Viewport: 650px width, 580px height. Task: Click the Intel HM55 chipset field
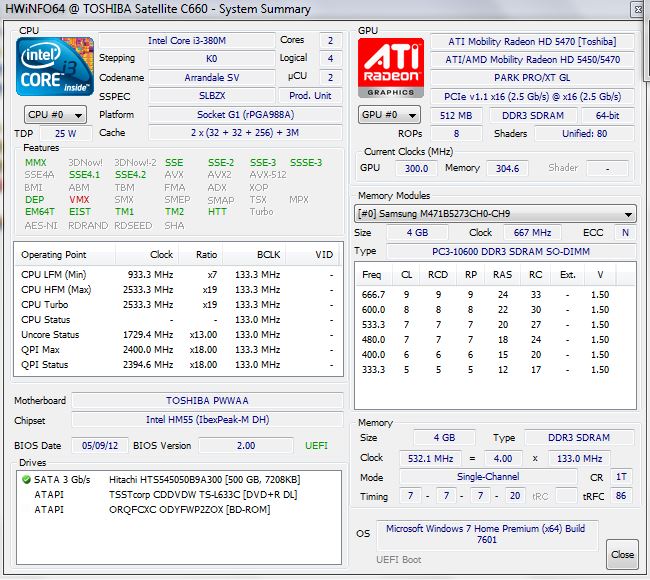207,420
